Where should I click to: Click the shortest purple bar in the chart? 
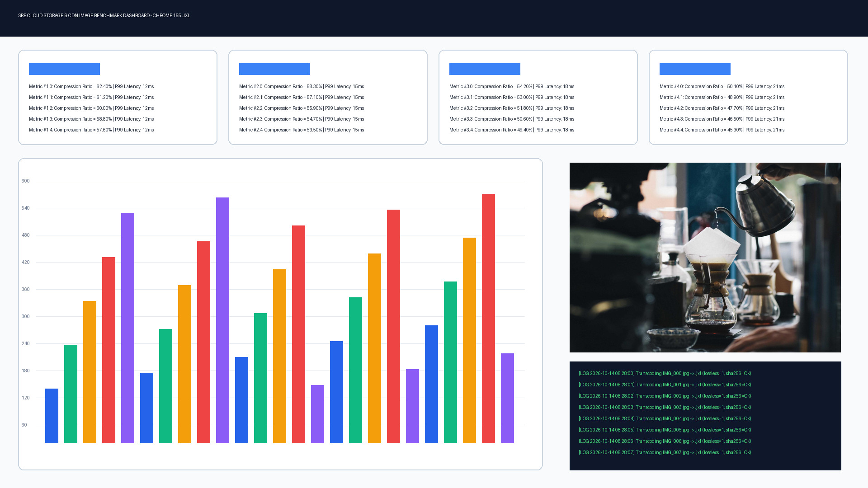(x=317, y=414)
